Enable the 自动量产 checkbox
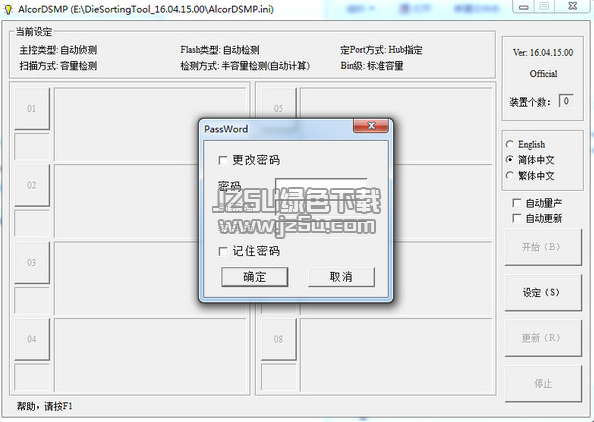Image resolution: width=594 pixels, height=422 pixels. tap(516, 203)
